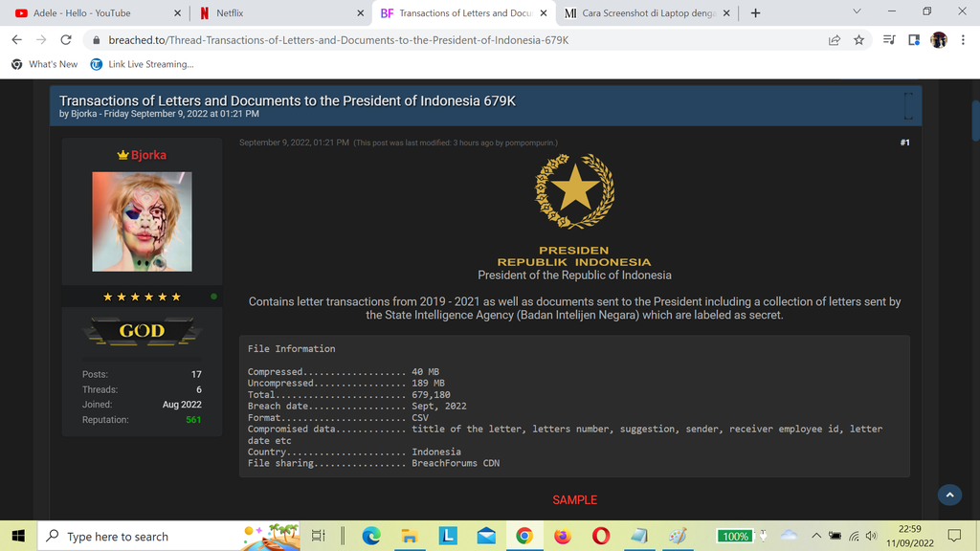The width and height of the screenshot is (980, 551).
Task: Open the Chrome profile avatar
Action: tap(939, 40)
